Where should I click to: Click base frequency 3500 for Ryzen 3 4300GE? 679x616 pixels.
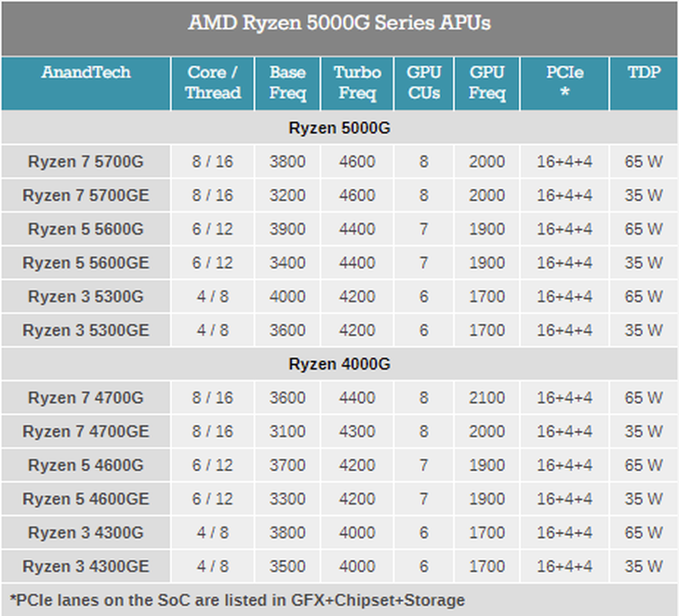(287, 567)
